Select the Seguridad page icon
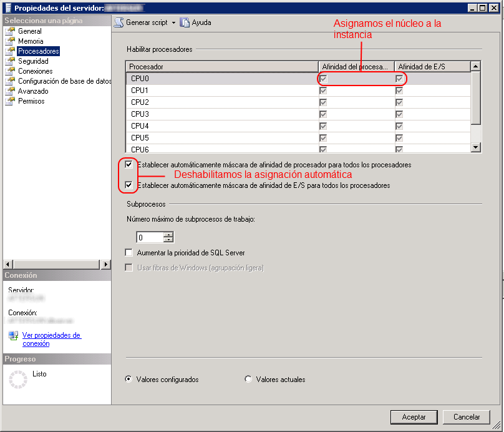The image size is (504, 432). pyautogui.click(x=10, y=61)
